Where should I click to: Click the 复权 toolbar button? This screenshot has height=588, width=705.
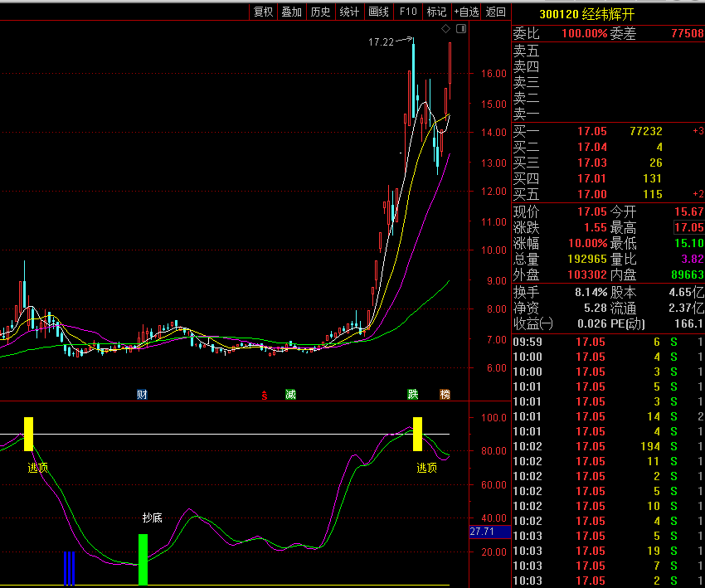coord(263,12)
